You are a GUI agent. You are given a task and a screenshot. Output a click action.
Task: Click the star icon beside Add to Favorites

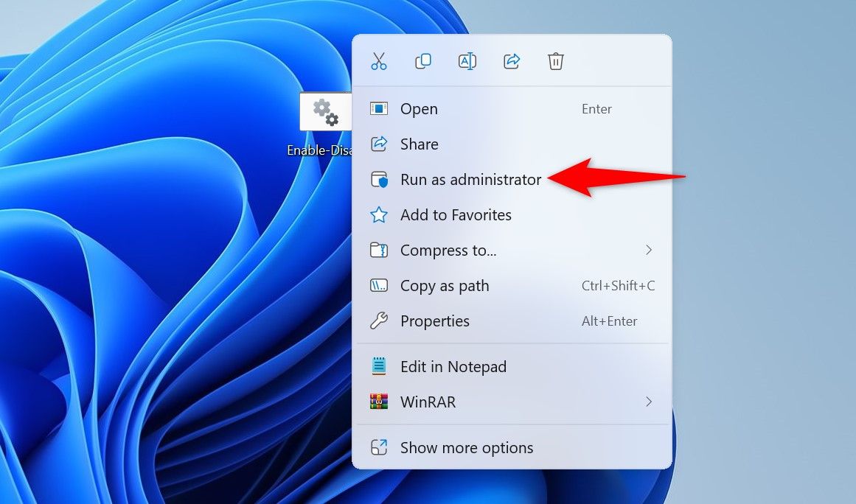click(x=379, y=215)
